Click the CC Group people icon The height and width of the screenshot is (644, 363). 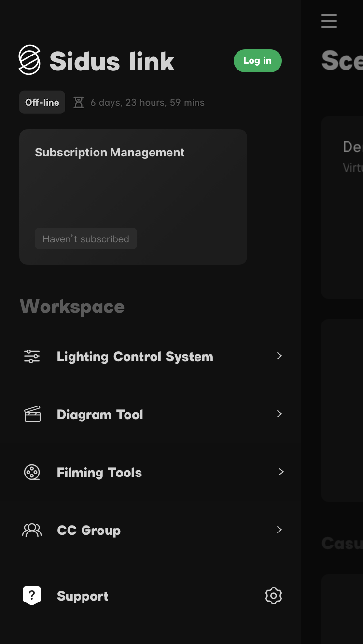coord(32,530)
